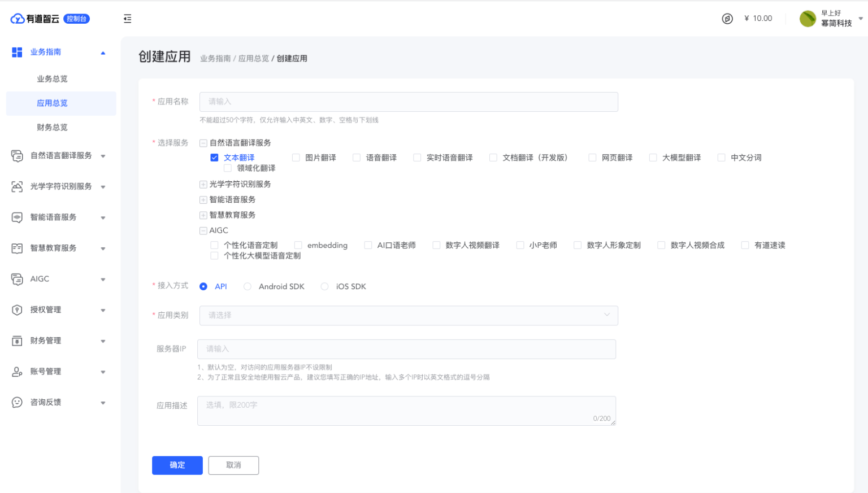
Task: Collapse the sidebar with the collapse icon
Action: point(127,18)
